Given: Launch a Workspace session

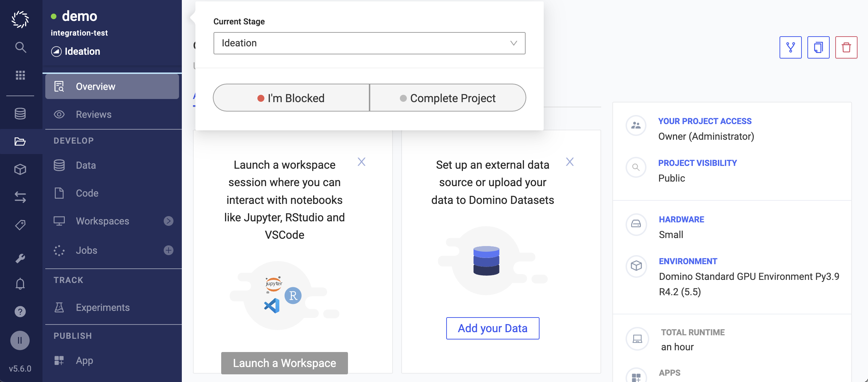Looking at the screenshot, I should pyautogui.click(x=285, y=362).
